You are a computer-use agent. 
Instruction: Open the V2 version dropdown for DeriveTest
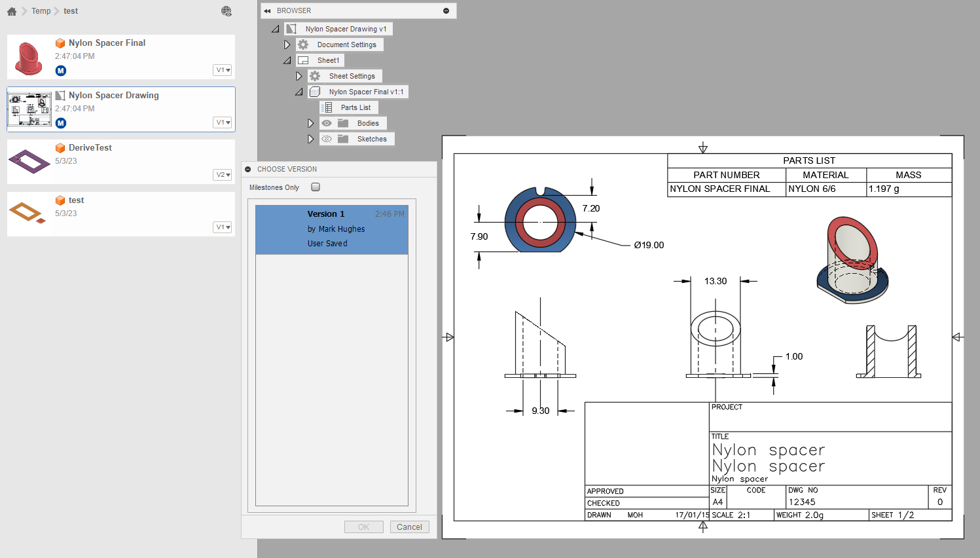click(223, 175)
